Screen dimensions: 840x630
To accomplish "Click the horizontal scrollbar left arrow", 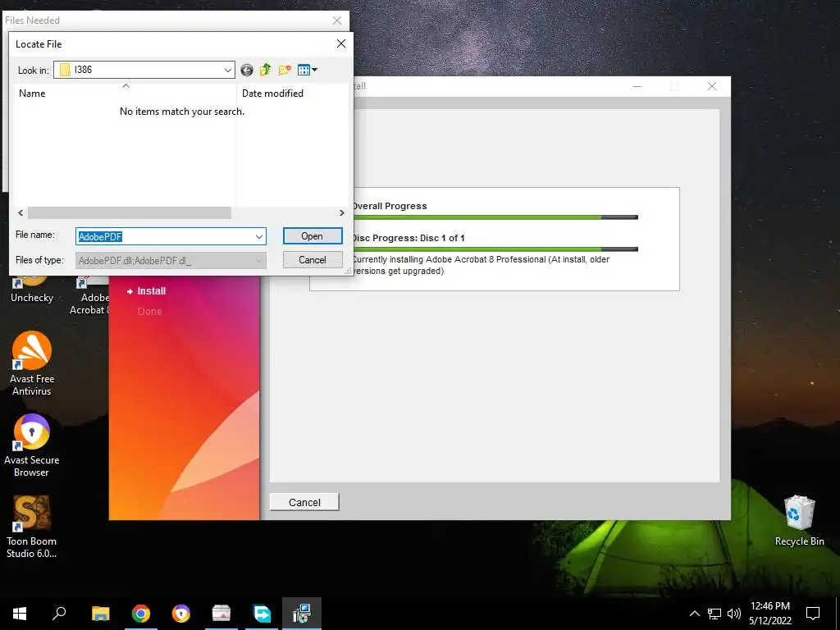I will 21,212.
